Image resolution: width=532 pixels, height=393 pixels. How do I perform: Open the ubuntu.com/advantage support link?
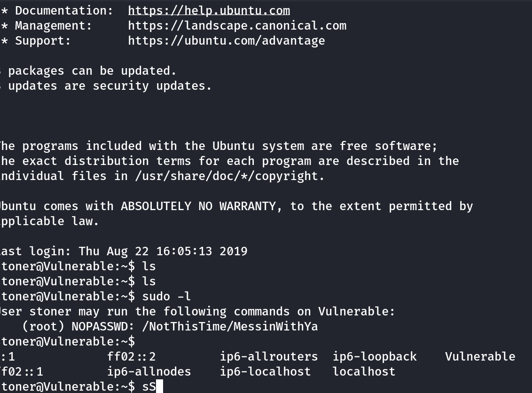(x=226, y=40)
